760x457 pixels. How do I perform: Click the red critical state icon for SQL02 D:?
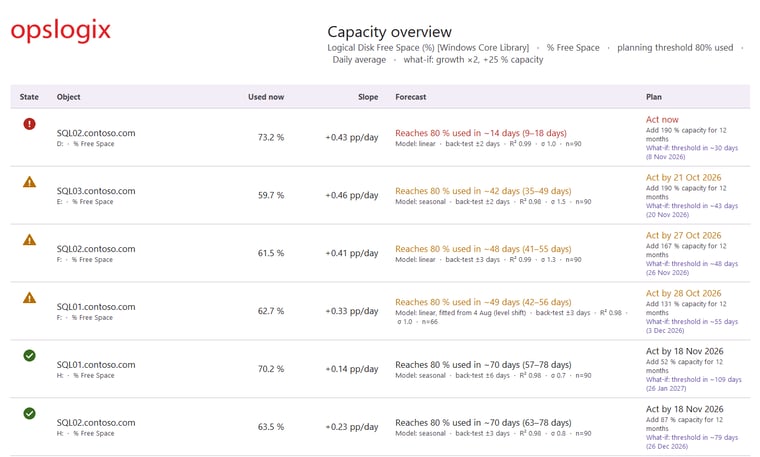(30, 124)
